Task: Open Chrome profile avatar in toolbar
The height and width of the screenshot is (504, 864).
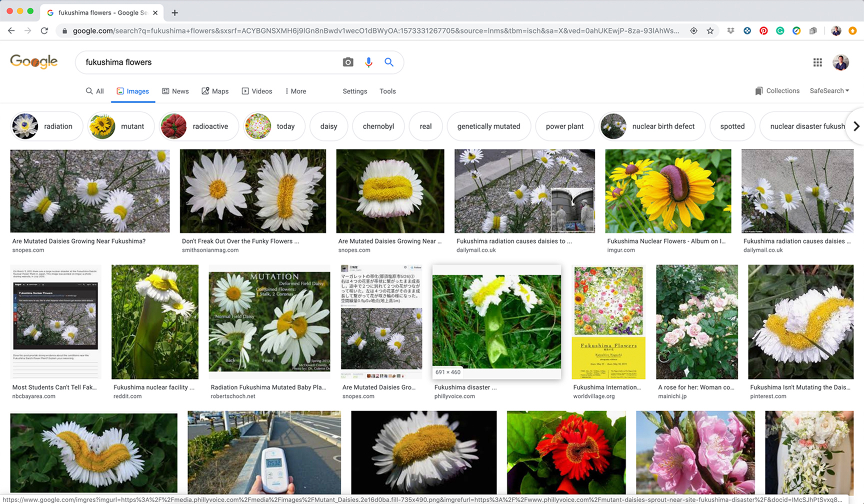Action: pos(836,30)
